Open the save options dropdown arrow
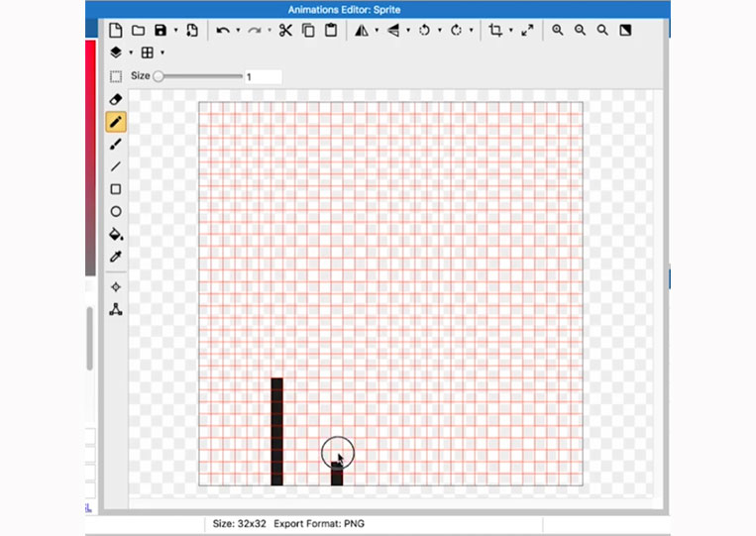Screen dimensions: 756x536 (175, 31)
